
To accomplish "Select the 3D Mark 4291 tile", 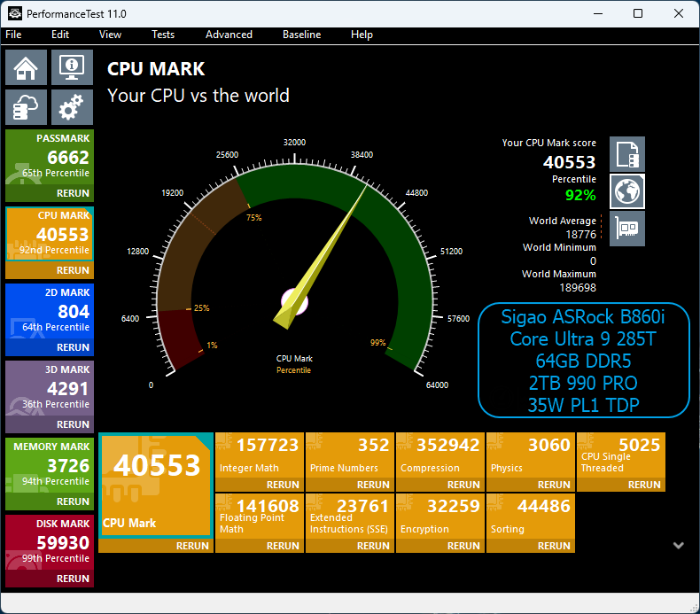I will pyautogui.click(x=50, y=387).
